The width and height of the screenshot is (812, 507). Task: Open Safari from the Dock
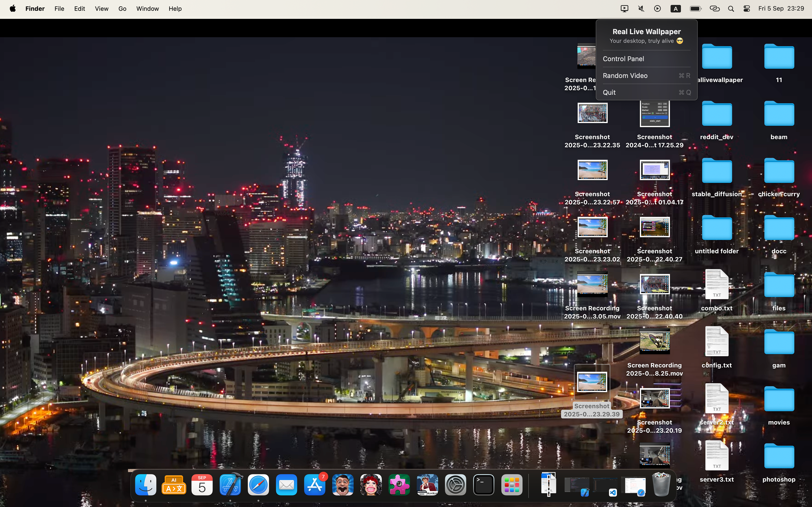tap(258, 484)
